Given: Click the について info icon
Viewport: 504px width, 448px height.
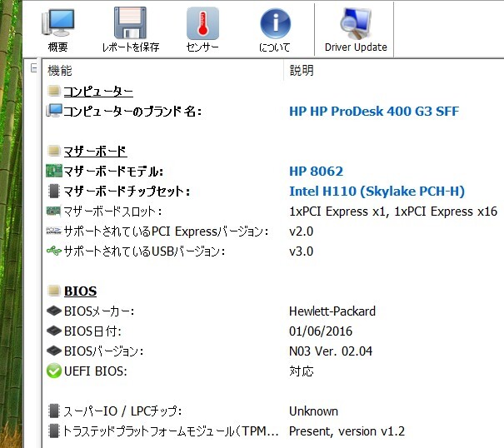Looking at the screenshot, I should pyautogui.click(x=275, y=23).
